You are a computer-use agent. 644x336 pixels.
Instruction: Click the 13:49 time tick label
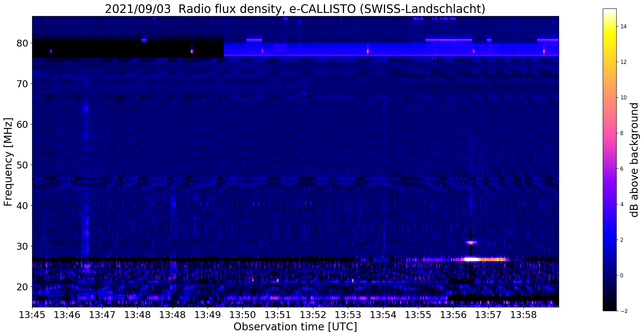(x=208, y=315)
